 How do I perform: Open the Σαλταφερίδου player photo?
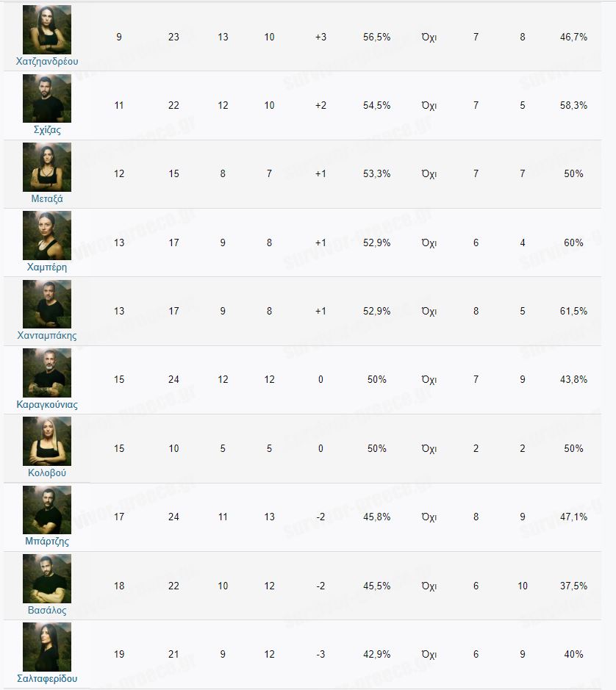click(47, 647)
